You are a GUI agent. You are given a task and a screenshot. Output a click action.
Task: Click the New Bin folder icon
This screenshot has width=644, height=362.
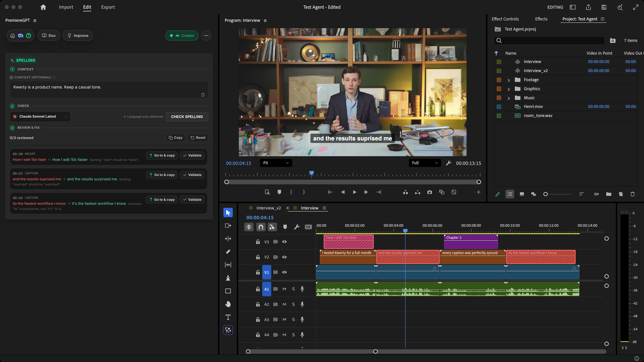(x=609, y=194)
